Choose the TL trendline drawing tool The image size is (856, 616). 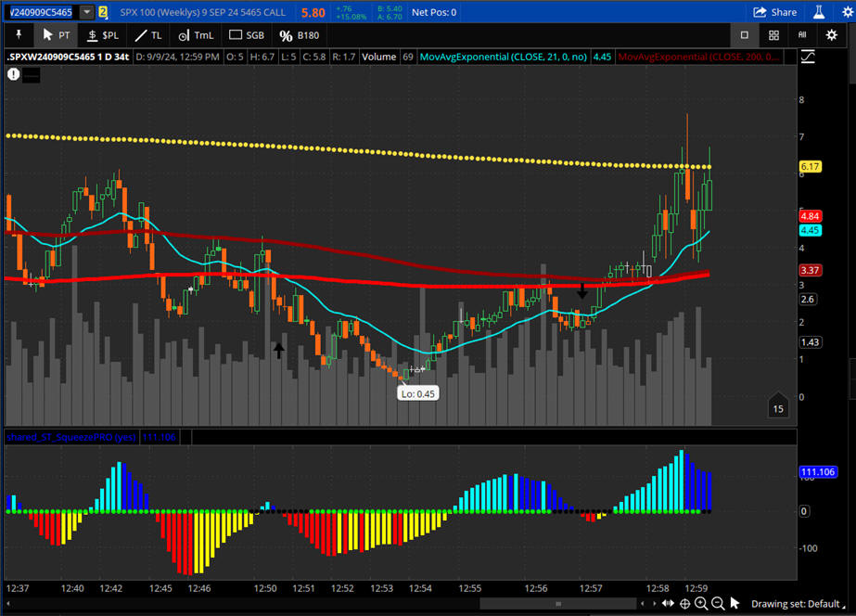pos(147,34)
